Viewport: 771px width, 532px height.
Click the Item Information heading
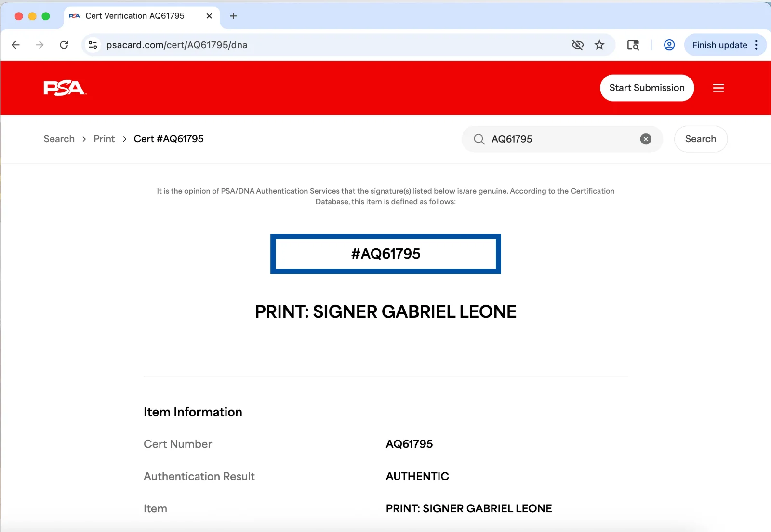tap(193, 412)
